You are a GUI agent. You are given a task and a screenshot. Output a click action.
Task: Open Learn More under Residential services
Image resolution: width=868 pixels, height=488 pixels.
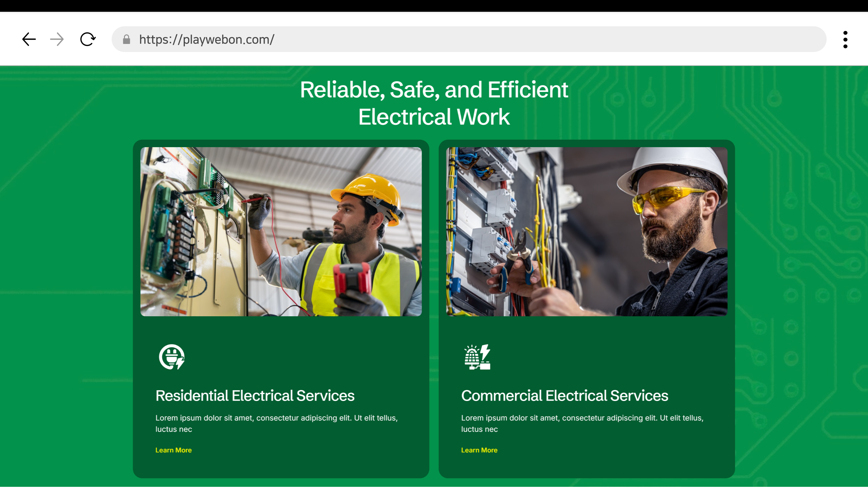(x=173, y=450)
